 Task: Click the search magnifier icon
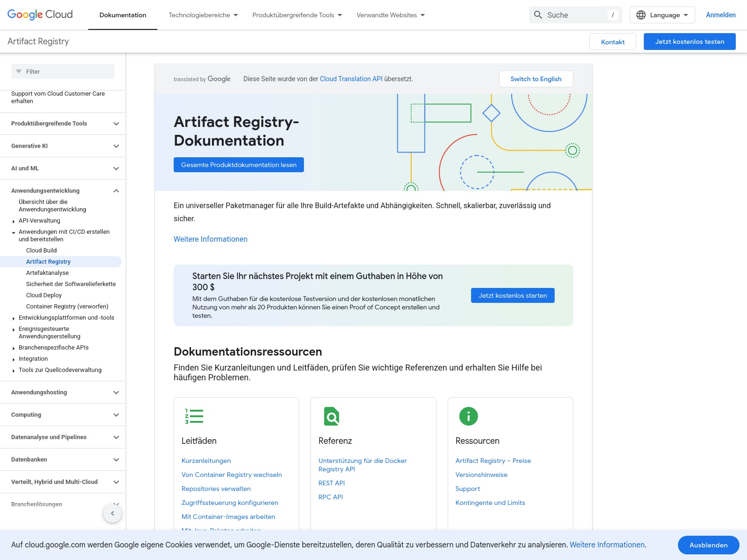click(x=538, y=15)
